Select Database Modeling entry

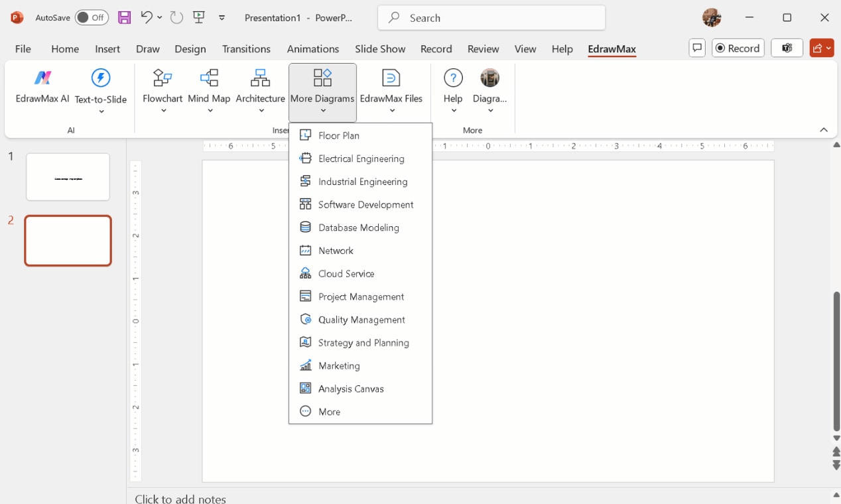coord(361,227)
